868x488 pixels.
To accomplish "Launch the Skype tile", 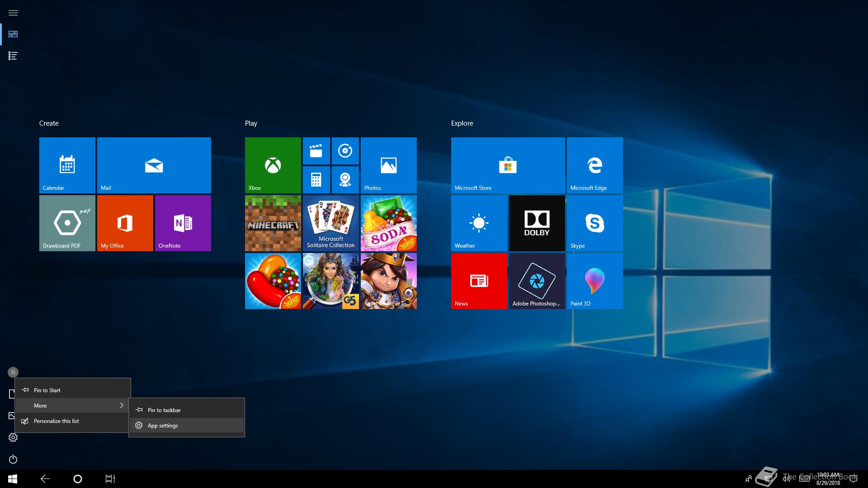I will tap(595, 223).
